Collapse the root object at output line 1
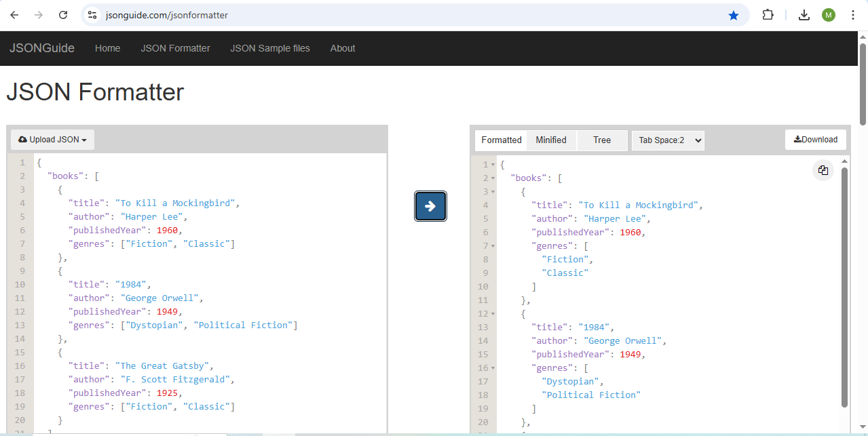The image size is (868, 436). [493, 165]
